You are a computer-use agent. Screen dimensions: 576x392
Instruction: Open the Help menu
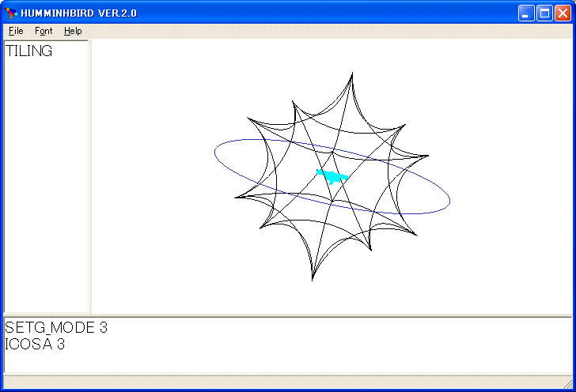click(x=73, y=31)
